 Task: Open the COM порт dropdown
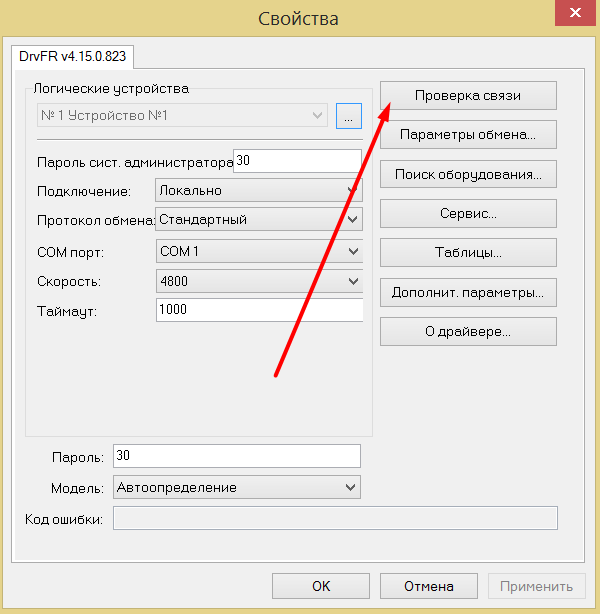260,251
